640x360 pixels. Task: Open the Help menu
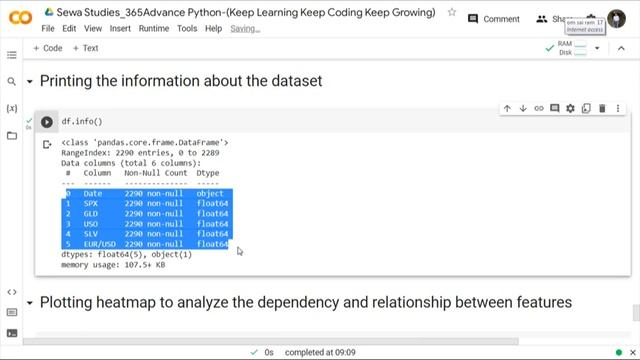(213, 29)
